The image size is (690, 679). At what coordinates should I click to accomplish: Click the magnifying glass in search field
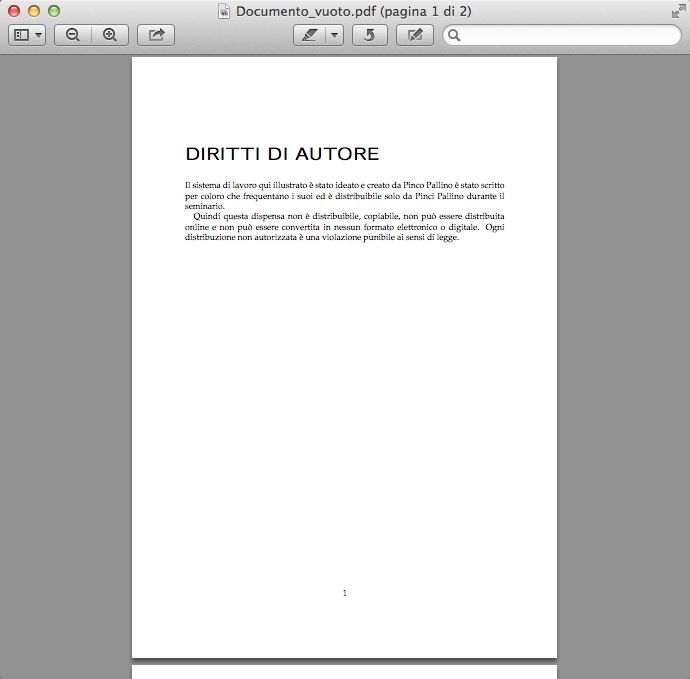pos(454,35)
